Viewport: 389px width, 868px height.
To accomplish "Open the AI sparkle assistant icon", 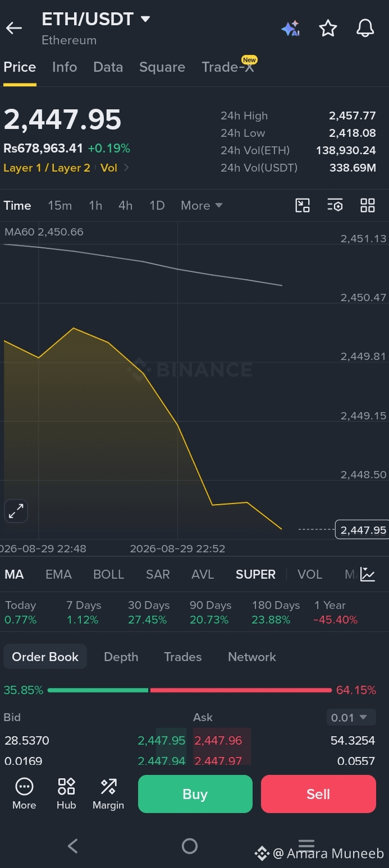I will point(291,29).
